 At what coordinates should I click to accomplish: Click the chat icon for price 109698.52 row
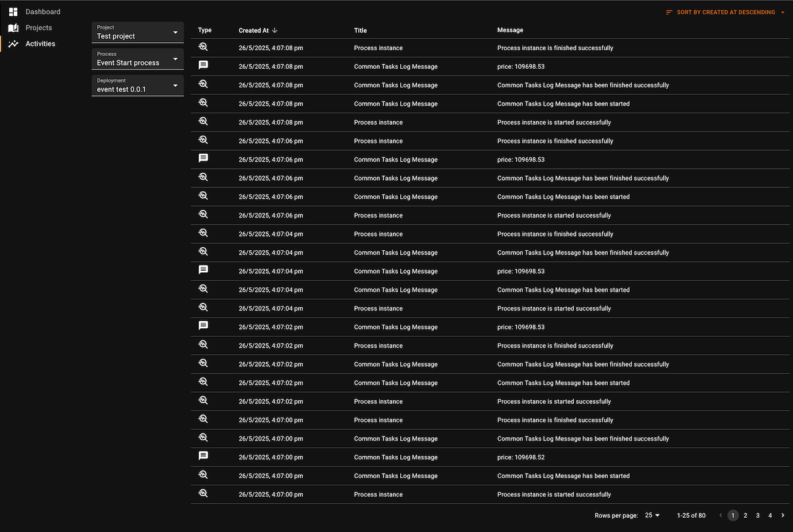pos(203,456)
